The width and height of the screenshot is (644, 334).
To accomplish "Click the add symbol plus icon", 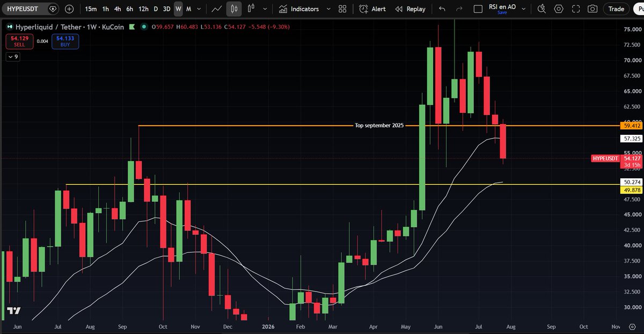I will [x=70, y=9].
